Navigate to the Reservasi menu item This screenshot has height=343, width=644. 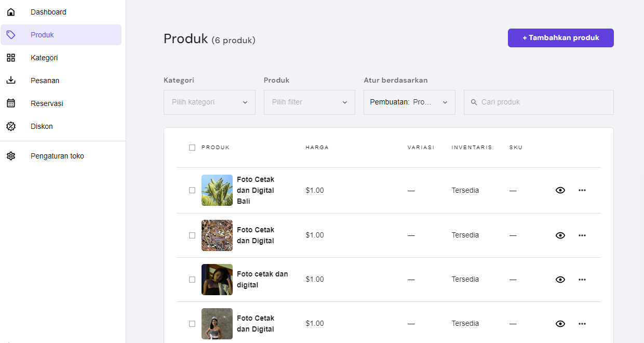pyautogui.click(x=47, y=103)
